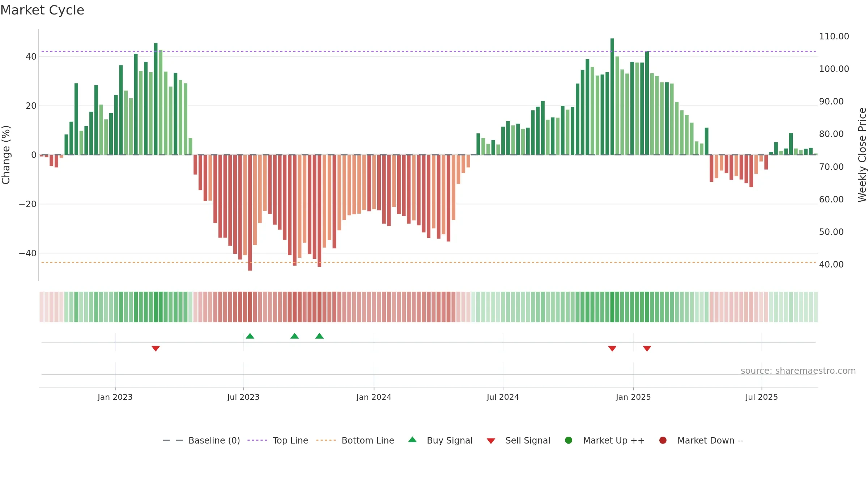
Task: Click the Weekly Close Price axis title
Action: click(862, 155)
